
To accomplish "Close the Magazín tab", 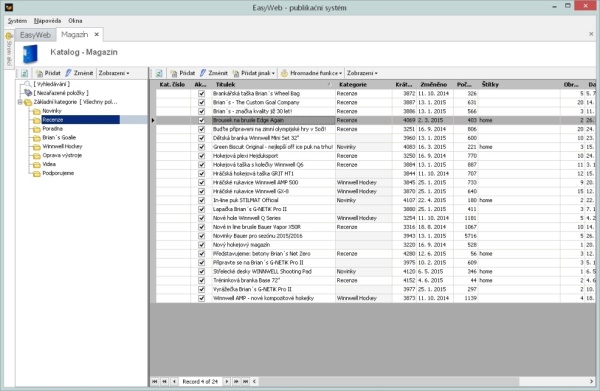I will click(97, 34).
